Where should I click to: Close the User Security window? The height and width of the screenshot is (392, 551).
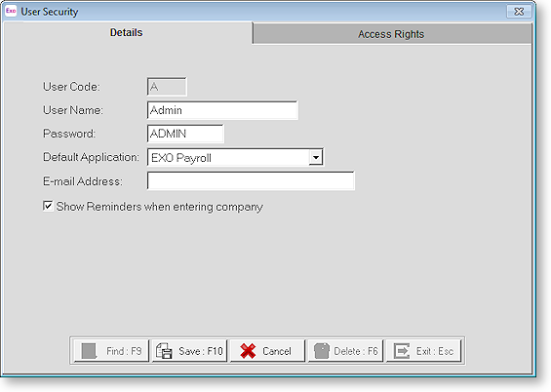pos(519,12)
